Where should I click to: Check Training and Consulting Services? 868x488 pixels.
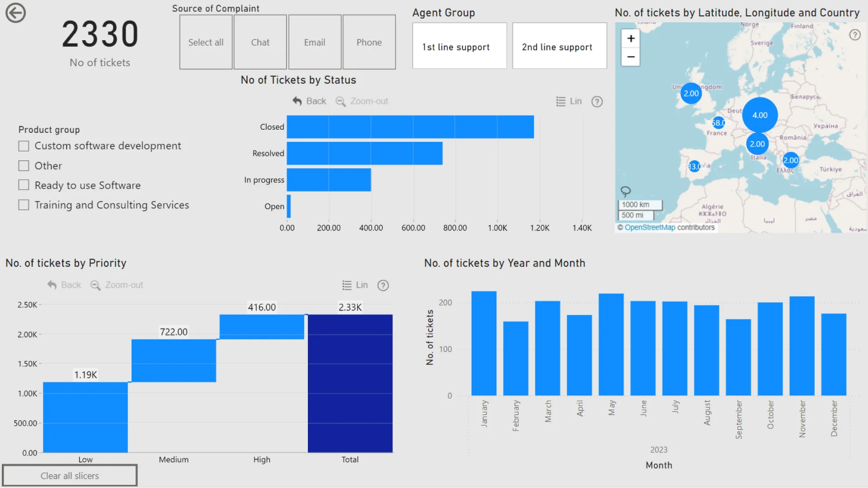click(24, 205)
